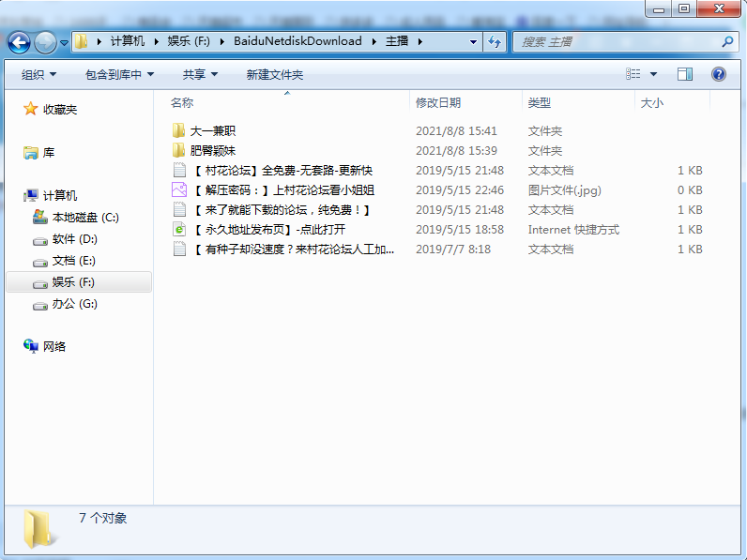
Task: Select the 永久地址发布页 Internet shortcut file
Action: click(x=267, y=230)
